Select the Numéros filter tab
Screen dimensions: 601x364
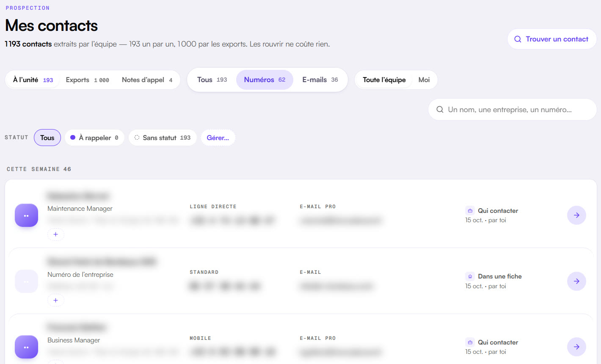[x=265, y=80]
